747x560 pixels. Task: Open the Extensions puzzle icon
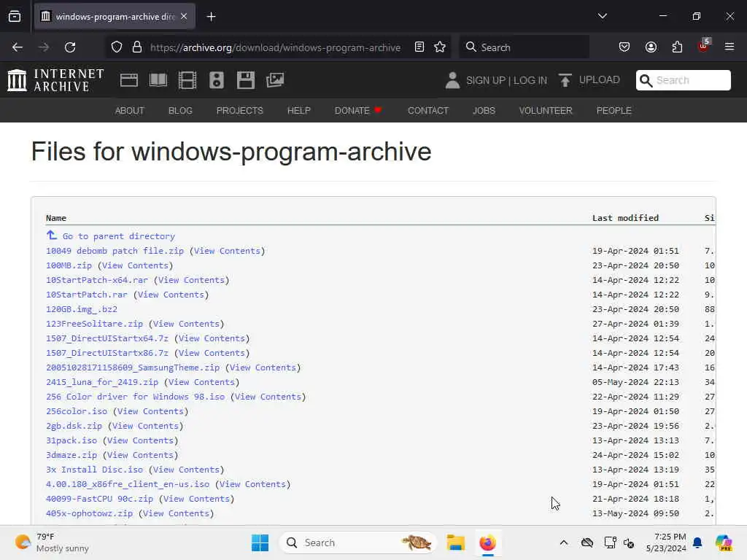[x=677, y=47]
